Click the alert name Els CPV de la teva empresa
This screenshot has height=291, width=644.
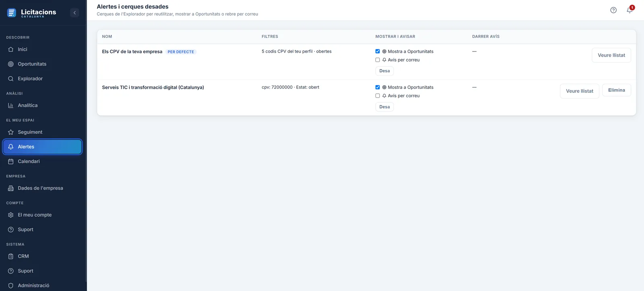click(x=132, y=51)
